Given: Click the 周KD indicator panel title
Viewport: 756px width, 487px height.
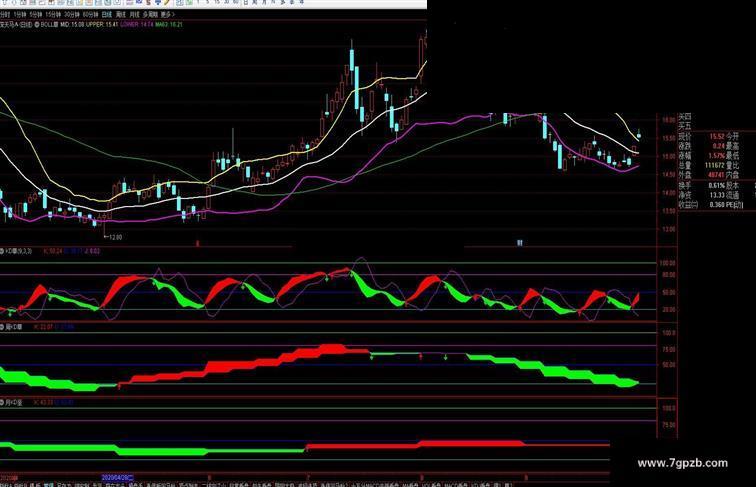Looking at the screenshot, I should tap(14, 327).
